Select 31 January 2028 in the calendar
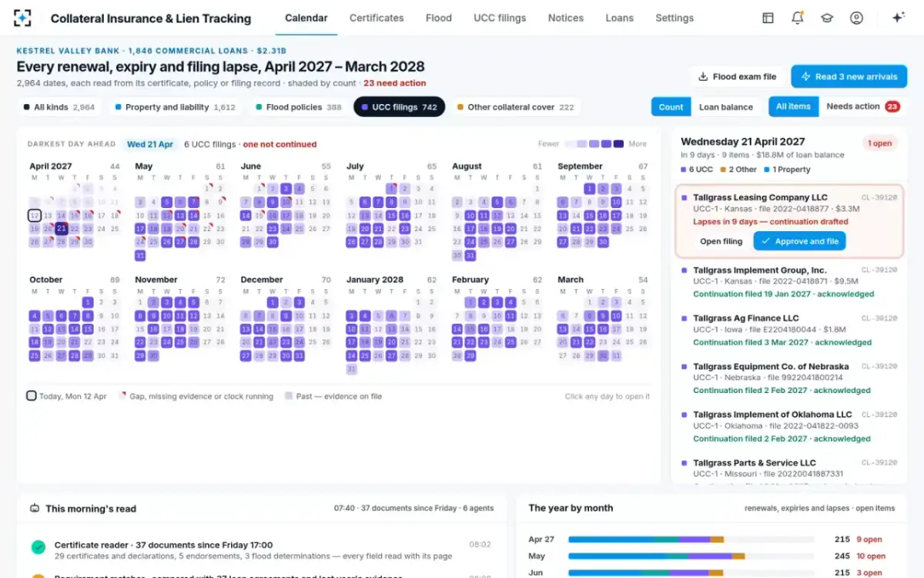This screenshot has height=578, width=924. [x=351, y=368]
